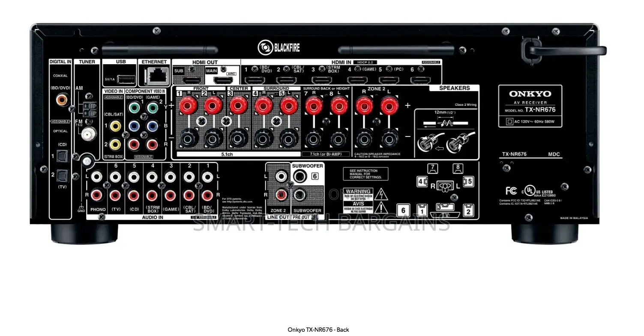Select speaker 8 icon in layout diagram
The image size is (644, 336).
[x=458, y=169]
